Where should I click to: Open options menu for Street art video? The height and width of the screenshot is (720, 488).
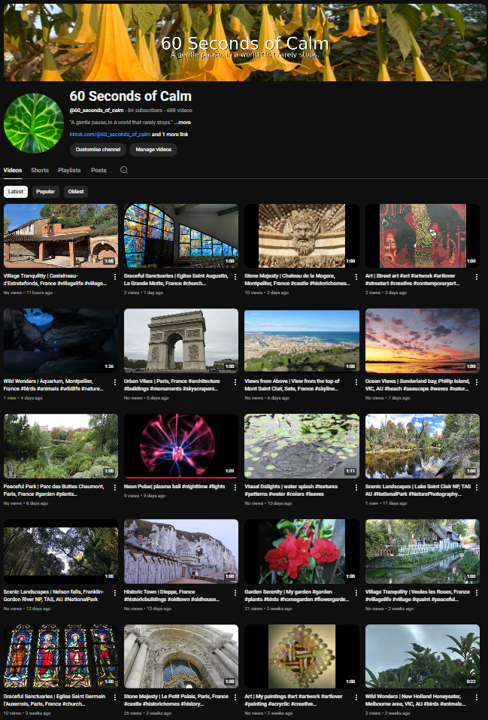(476, 277)
